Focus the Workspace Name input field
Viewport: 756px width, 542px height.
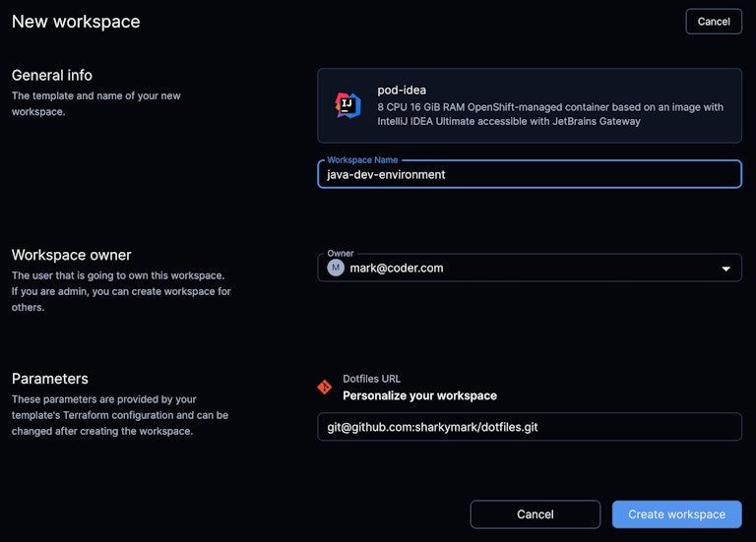pyautogui.click(x=529, y=174)
